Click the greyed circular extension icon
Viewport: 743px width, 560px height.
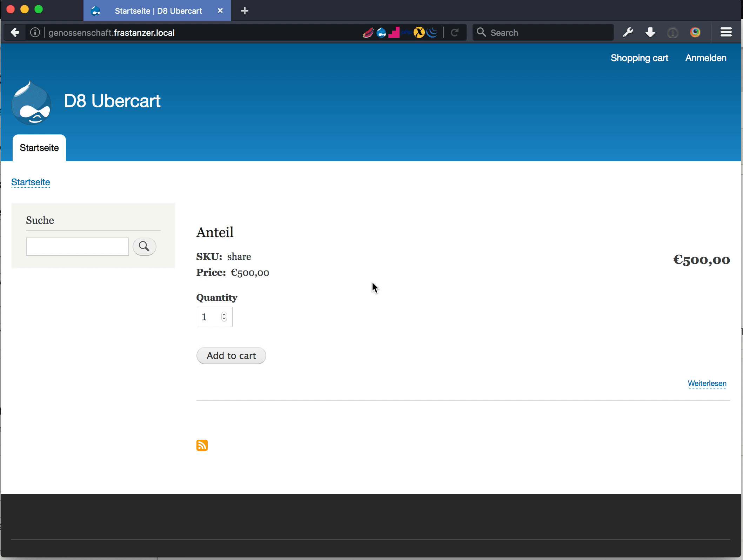tap(672, 33)
